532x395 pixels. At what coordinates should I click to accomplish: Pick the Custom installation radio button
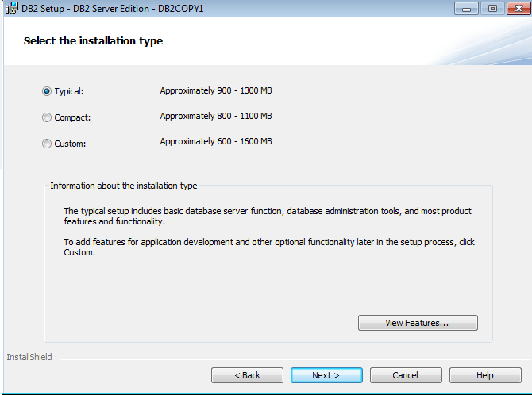[47, 144]
